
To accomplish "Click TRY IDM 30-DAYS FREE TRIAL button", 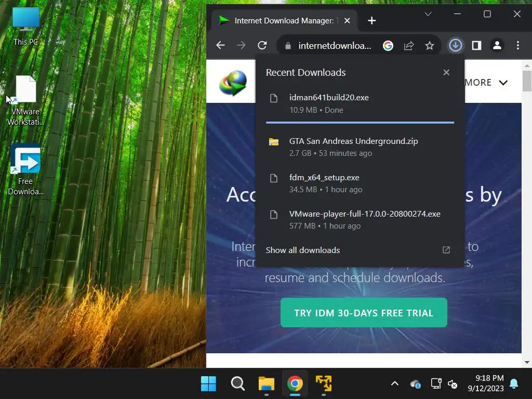I will click(364, 312).
